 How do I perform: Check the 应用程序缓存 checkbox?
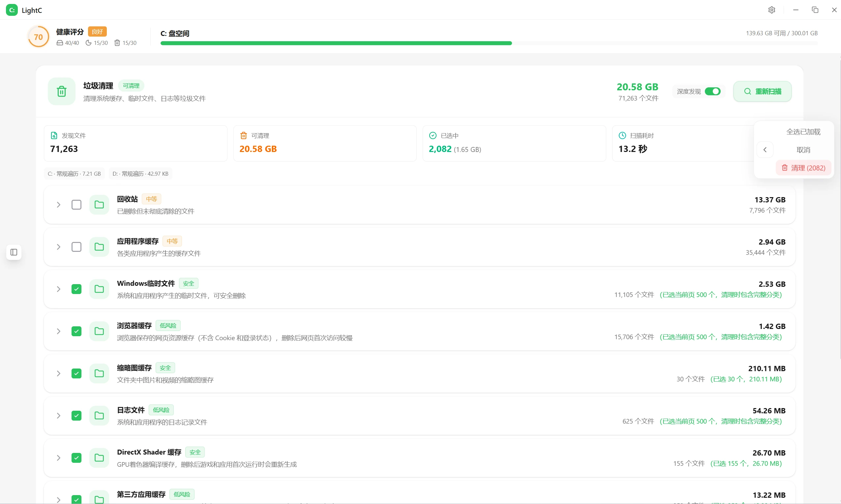pos(76,247)
